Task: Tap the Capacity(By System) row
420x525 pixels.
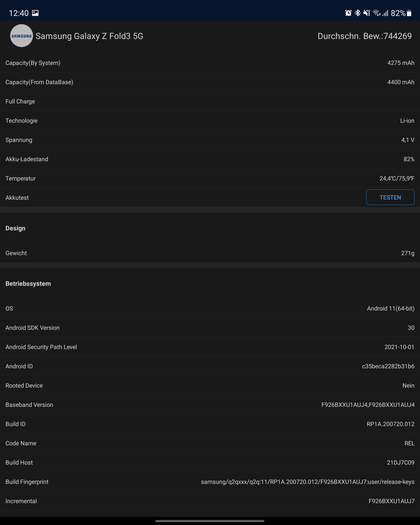Action: [x=210, y=63]
